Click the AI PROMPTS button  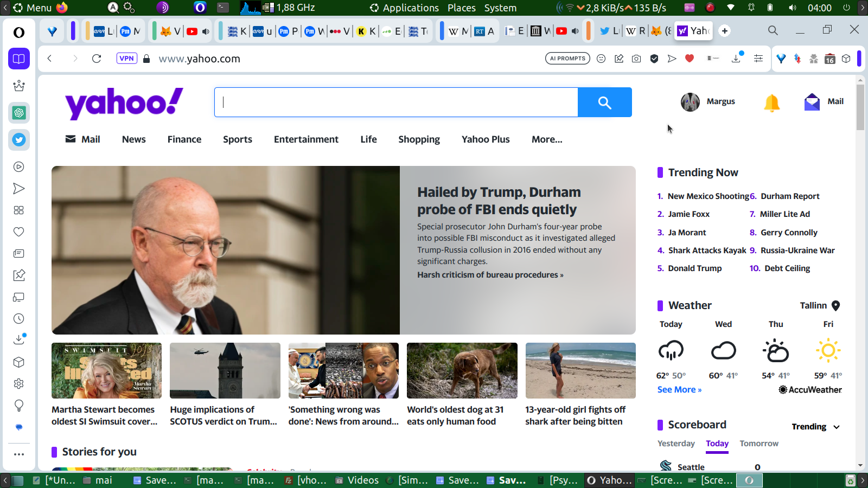[x=567, y=59]
